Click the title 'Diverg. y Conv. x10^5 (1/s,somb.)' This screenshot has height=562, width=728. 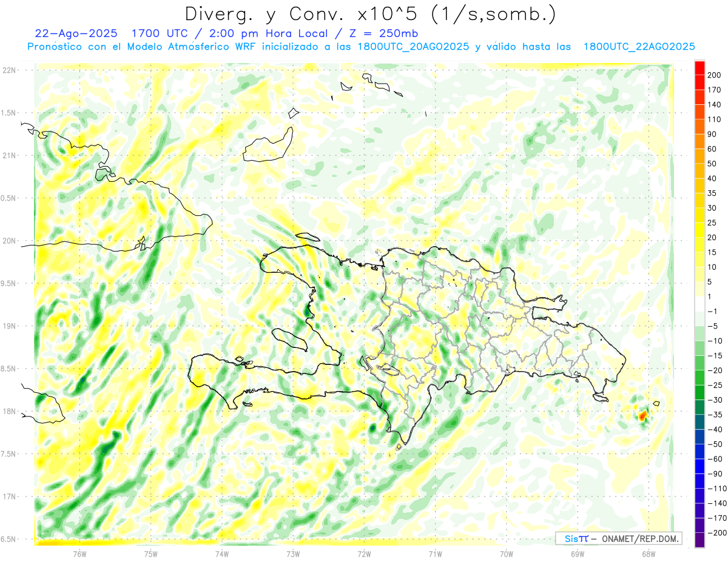pos(369,13)
